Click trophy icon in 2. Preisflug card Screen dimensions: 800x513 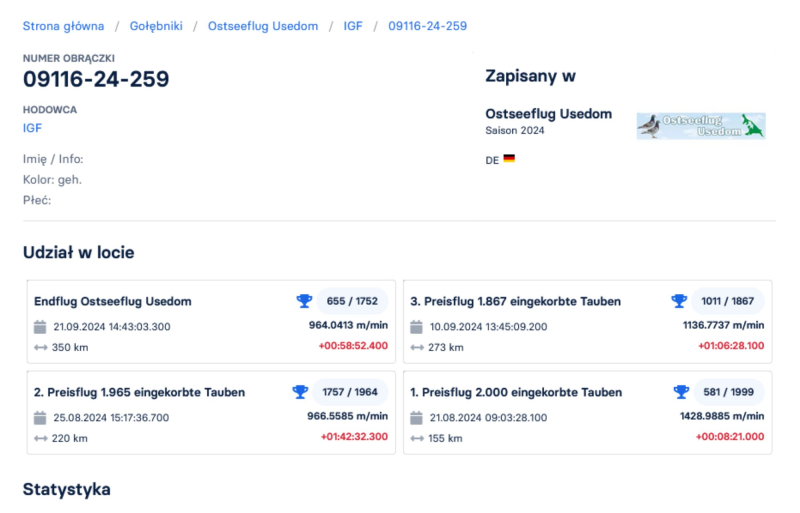pos(299,392)
